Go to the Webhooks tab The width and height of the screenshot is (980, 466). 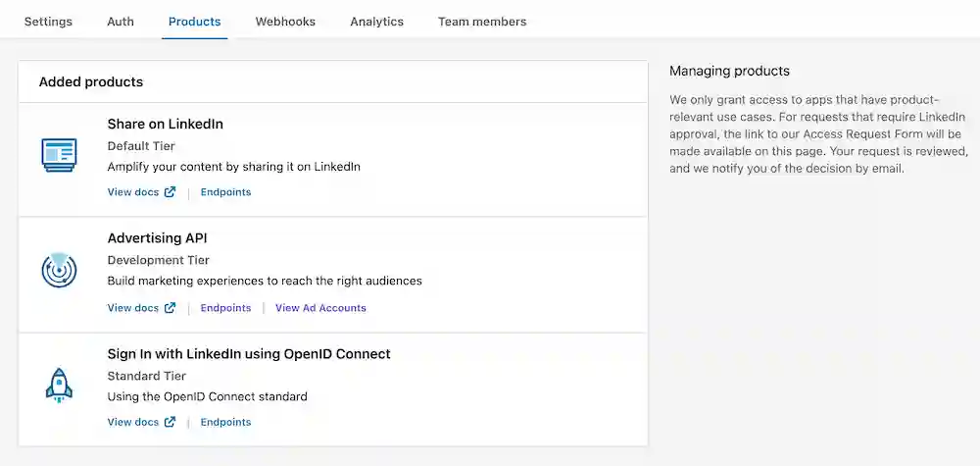(x=285, y=22)
